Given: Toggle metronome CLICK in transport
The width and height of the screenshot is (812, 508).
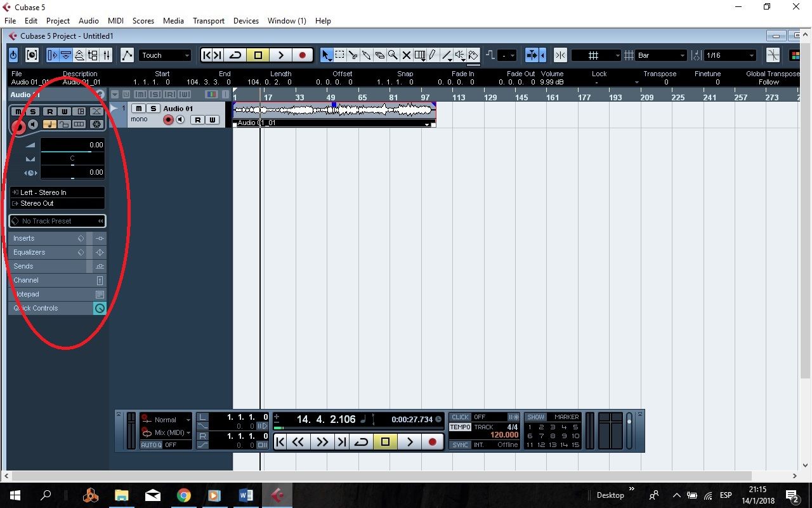Looking at the screenshot, I should (x=460, y=417).
